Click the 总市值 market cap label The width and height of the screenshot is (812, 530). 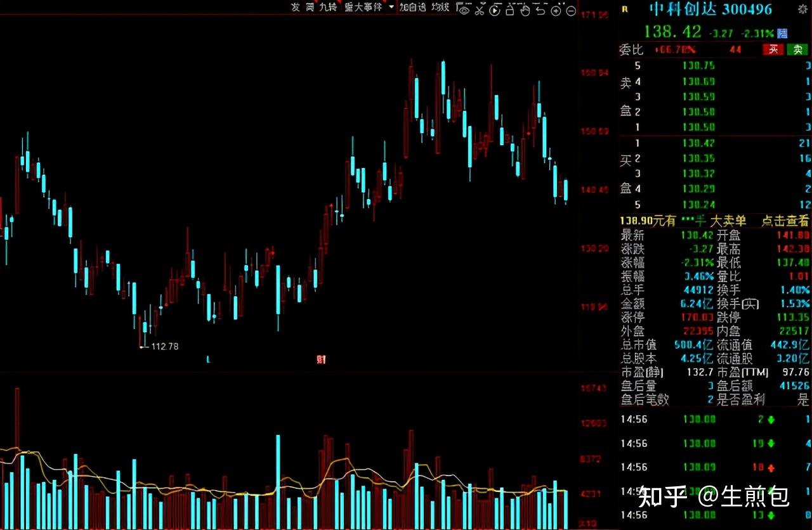[x=638, y=346]
